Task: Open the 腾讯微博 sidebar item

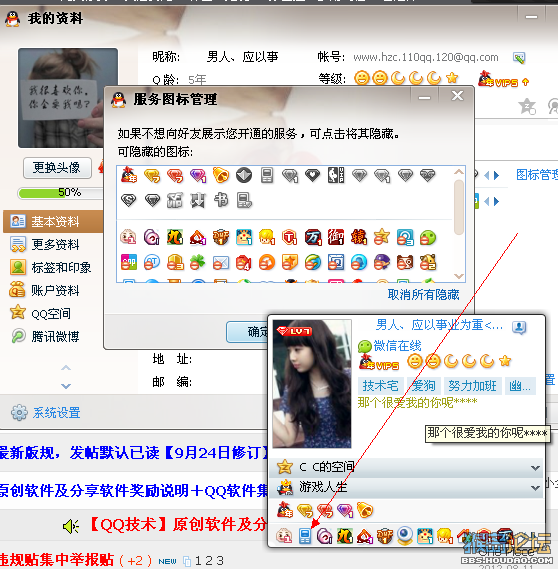Action: click(53, 336)
